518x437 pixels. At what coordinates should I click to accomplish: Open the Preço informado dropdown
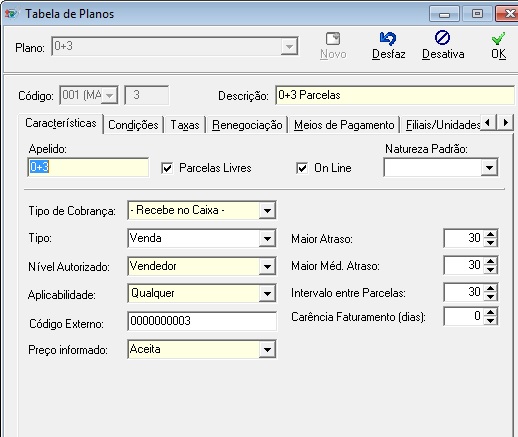267,350
